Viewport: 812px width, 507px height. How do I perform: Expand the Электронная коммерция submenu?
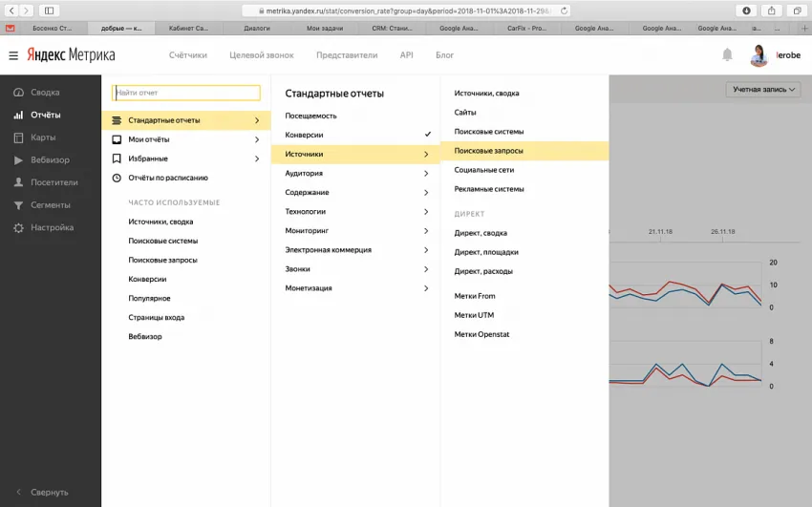[x=355, y=250]
